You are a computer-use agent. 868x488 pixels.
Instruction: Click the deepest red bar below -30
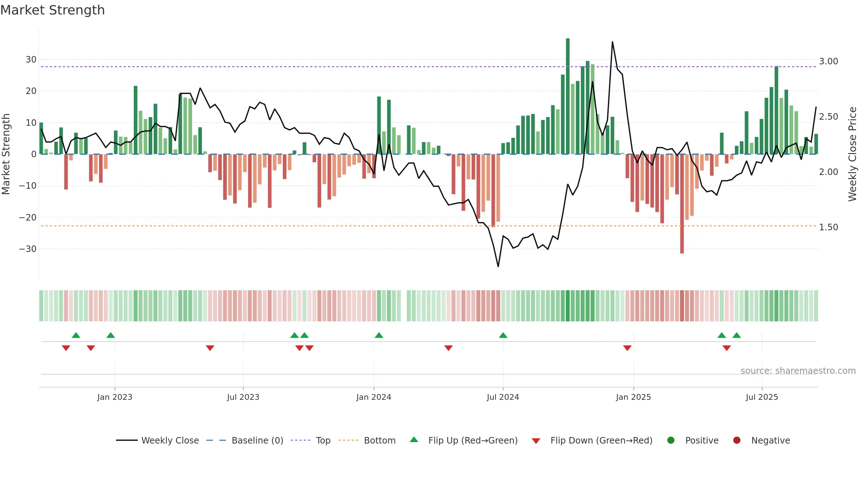[682, 204]
